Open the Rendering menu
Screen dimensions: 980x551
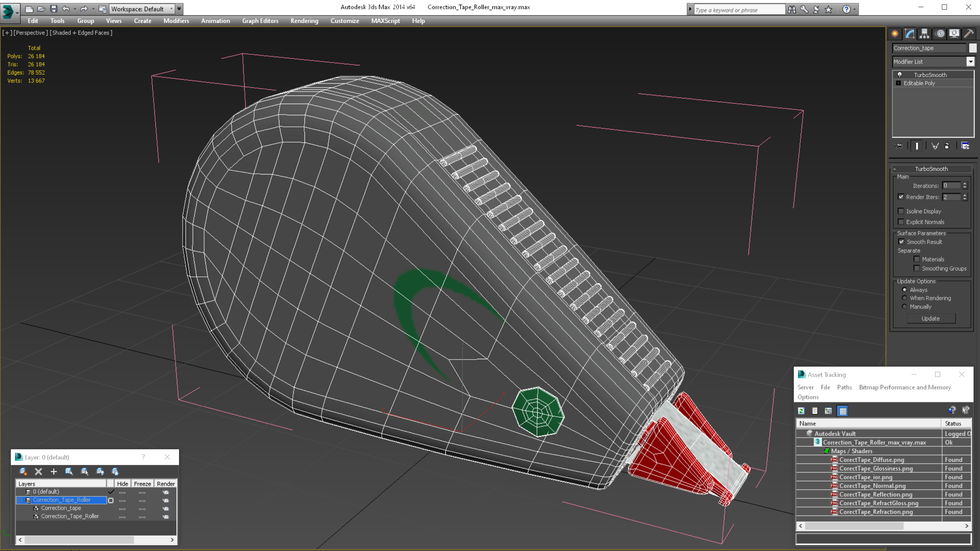[x=304, y=21]
